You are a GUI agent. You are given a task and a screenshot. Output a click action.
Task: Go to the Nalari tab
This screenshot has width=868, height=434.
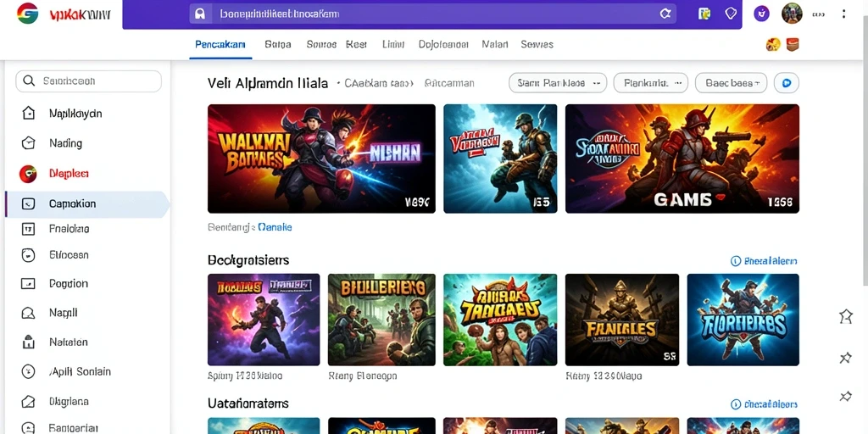[x=495, y=44]
